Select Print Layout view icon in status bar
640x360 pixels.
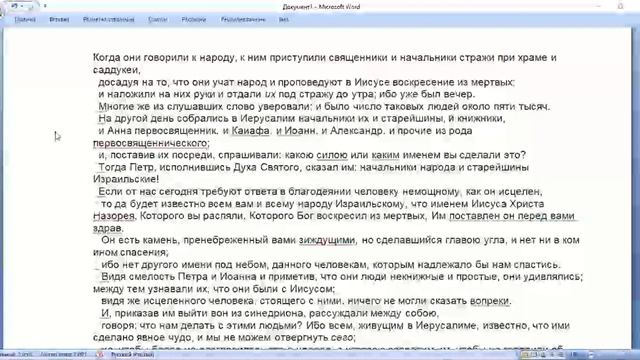525,355
